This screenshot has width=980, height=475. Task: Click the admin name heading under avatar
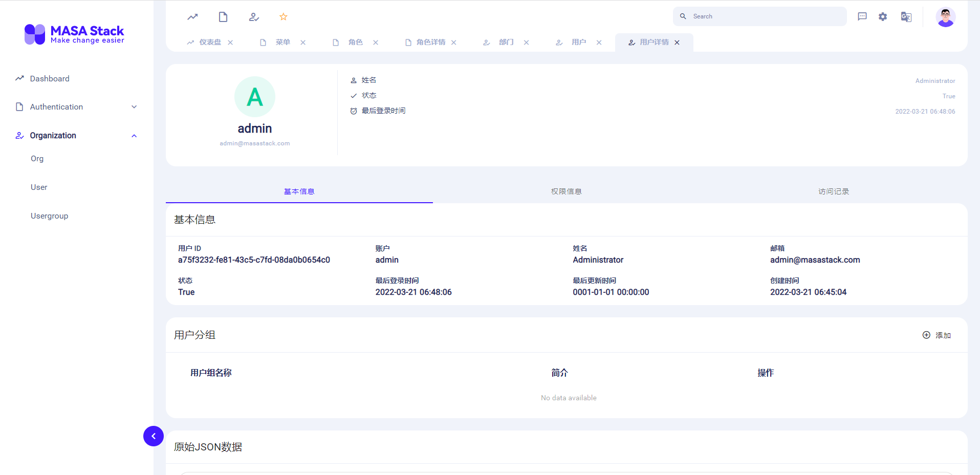(255, 128)
